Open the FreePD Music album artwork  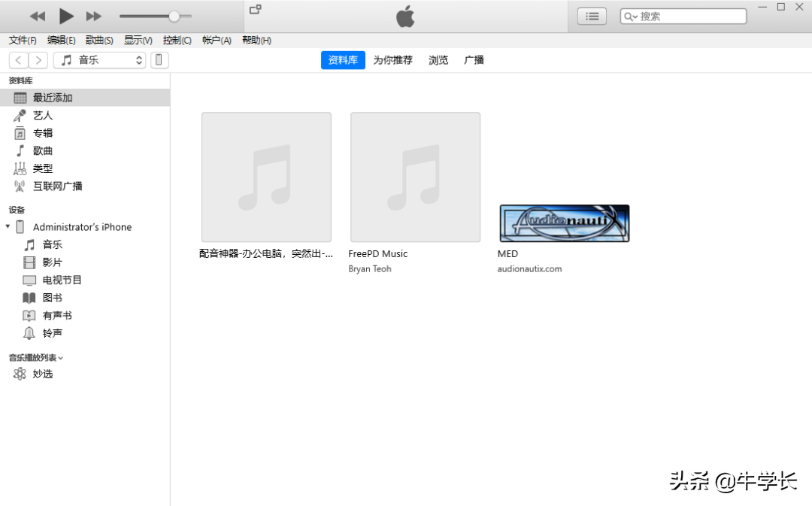(415, 177)
